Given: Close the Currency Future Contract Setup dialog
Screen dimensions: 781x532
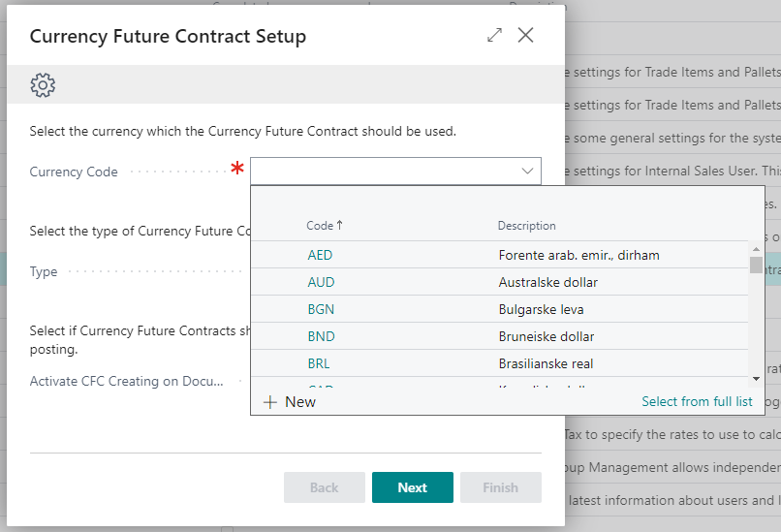Looking at the screenshot, I should (525, 36).
